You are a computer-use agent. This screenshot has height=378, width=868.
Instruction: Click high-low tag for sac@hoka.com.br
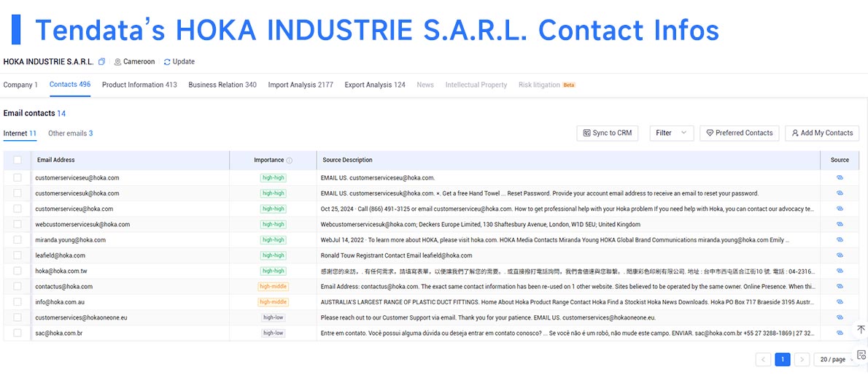coord(274,333)
